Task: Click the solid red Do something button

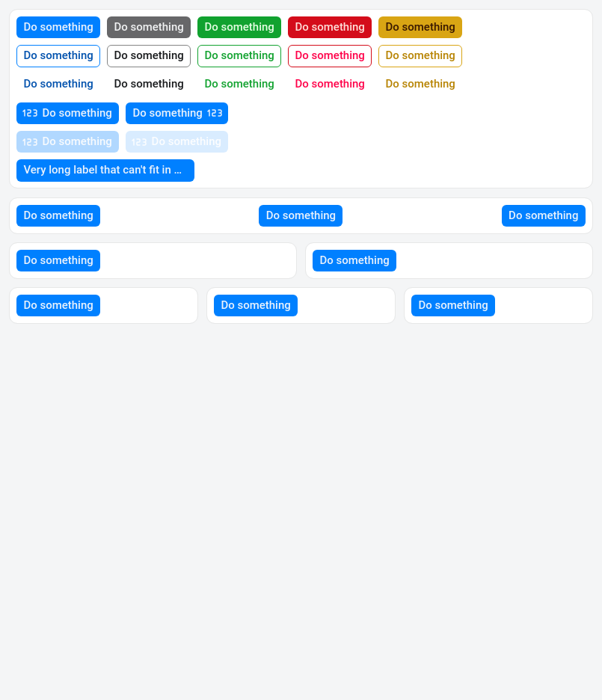Action: coord(329,28)
